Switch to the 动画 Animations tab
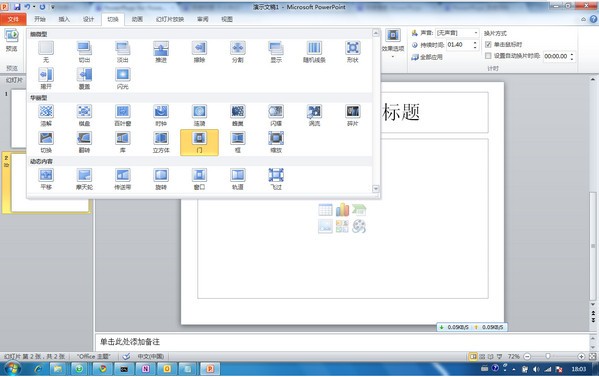Viewport: 599px width, 377px height. [137, 19]
